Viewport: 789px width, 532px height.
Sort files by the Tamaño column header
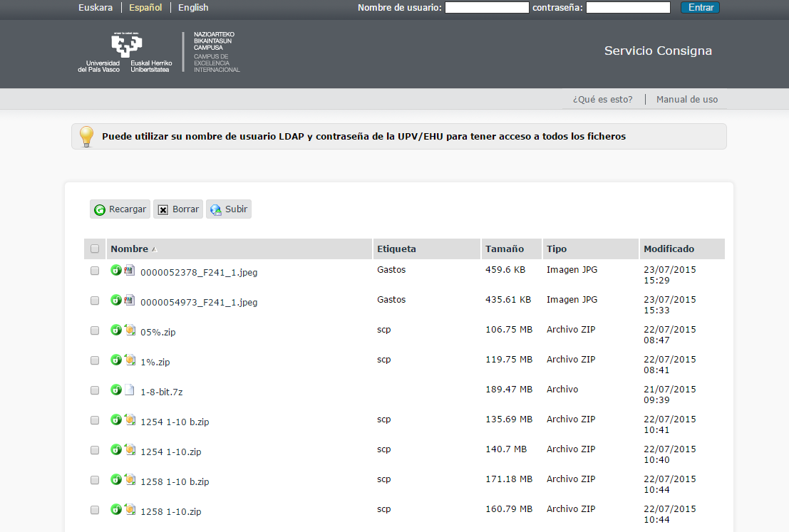click(x=504, y=249)
